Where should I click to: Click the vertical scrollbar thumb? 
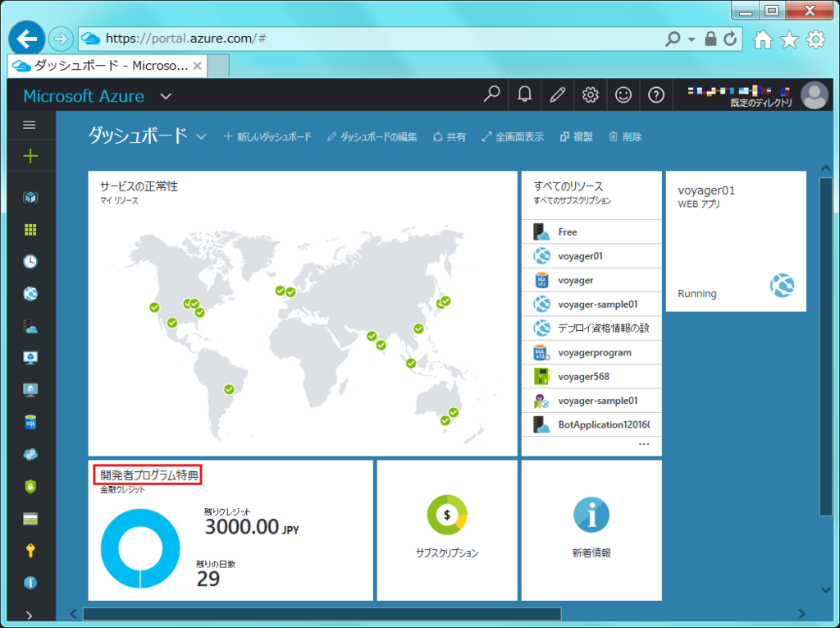[825, 346]
